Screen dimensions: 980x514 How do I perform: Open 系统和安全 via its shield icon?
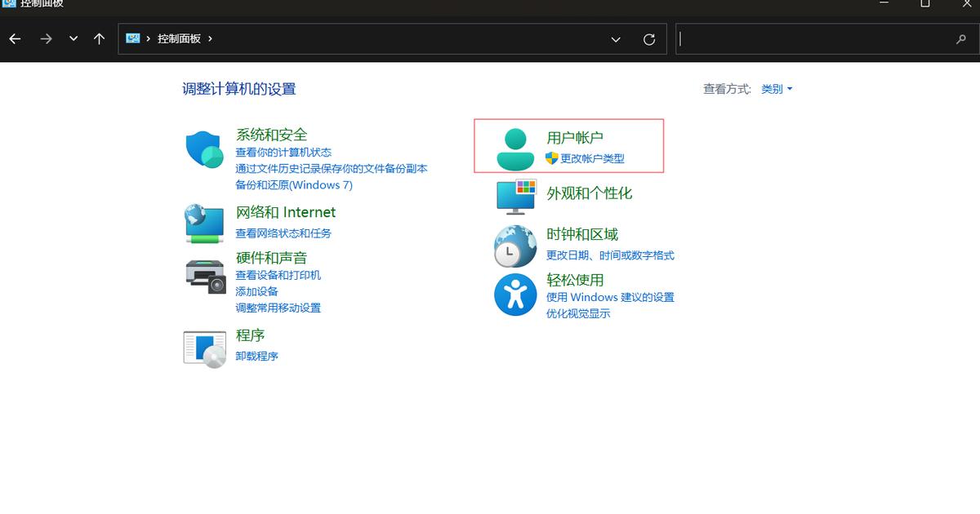click(204, 148)
